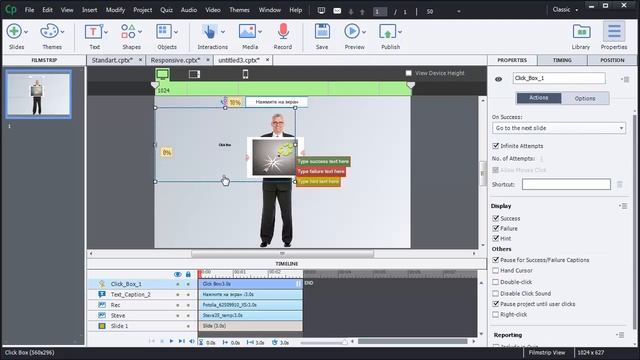
Task: Expand the Themes dropdown arrow
Action: click(62, 32)
